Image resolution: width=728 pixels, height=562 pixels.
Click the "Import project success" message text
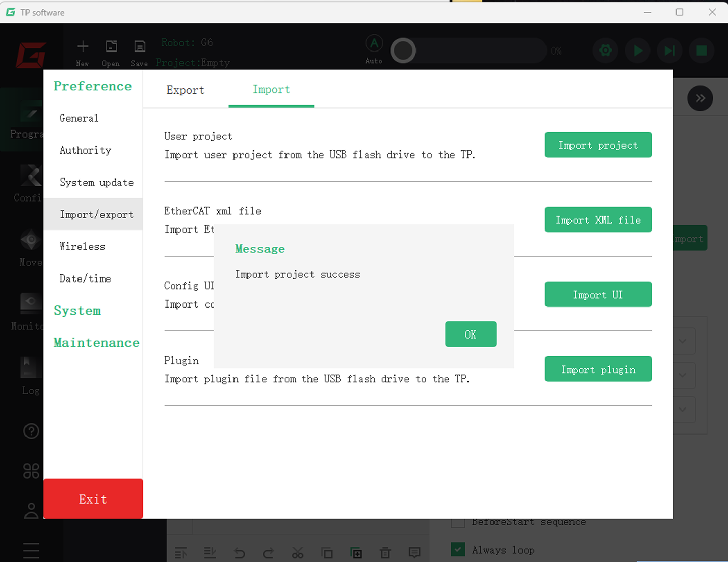(x=298, y=274)
